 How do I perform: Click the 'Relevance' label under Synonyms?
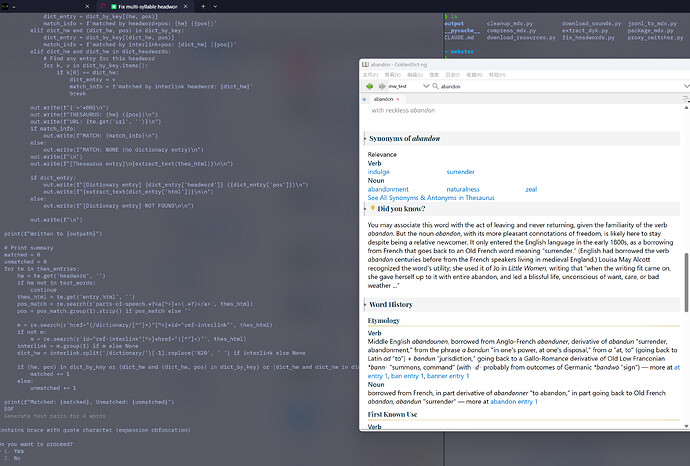tap(382, 154)
